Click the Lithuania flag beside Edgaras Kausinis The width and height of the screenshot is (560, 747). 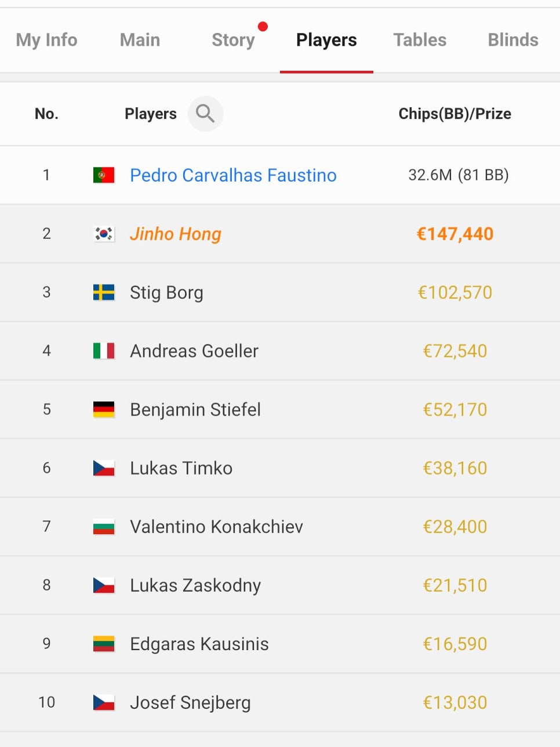(104, 644)
